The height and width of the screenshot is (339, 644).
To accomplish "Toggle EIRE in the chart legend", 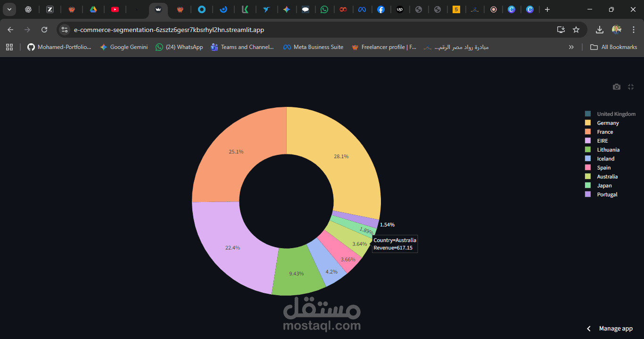I will [596, 141].
